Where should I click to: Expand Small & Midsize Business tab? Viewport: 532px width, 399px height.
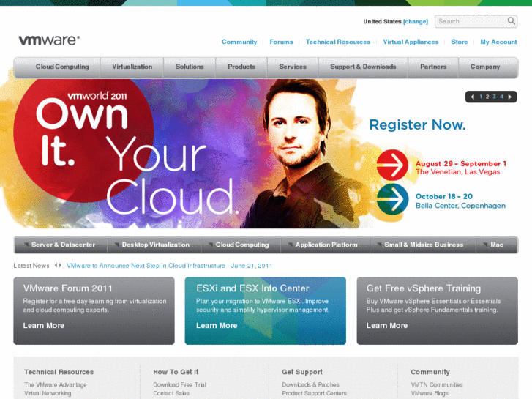coord(423,245)
